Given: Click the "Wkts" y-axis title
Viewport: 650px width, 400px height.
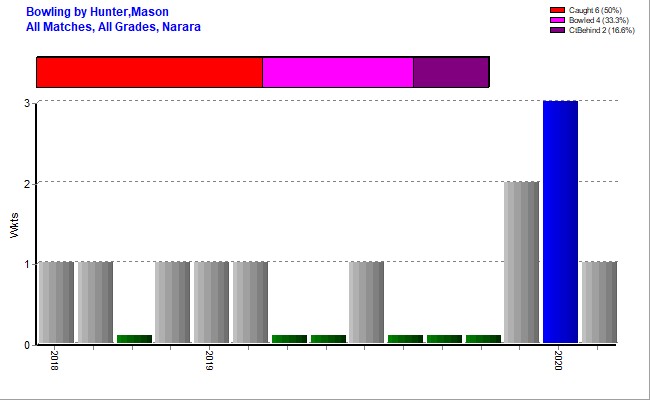Looking at the screenshot, I should [x=14, y=225].
